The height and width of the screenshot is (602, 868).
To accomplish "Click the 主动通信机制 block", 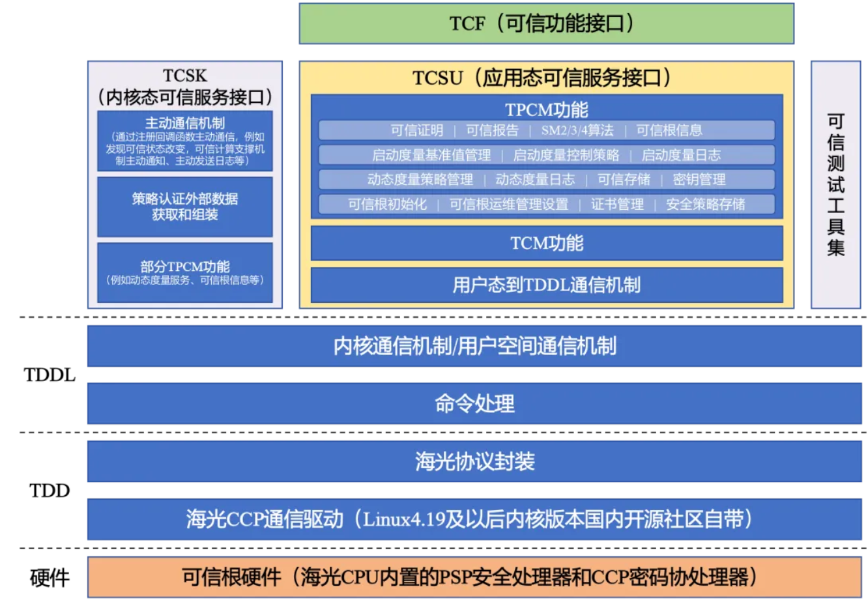I will coord(185,141).
